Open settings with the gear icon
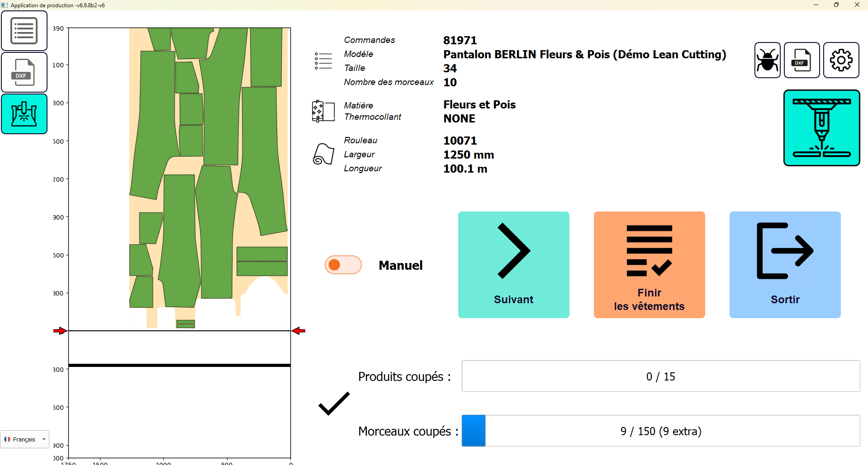Screen dimensions: 868x465 tap(841, 60)
